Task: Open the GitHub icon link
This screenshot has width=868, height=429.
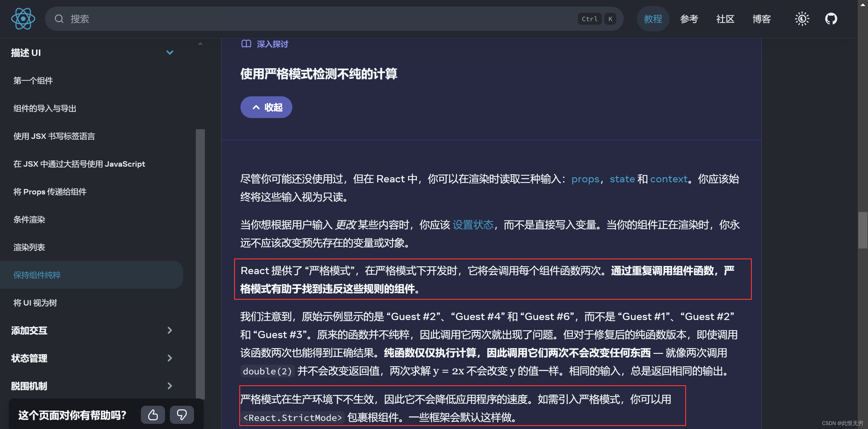Action: [x=831, y=19]
